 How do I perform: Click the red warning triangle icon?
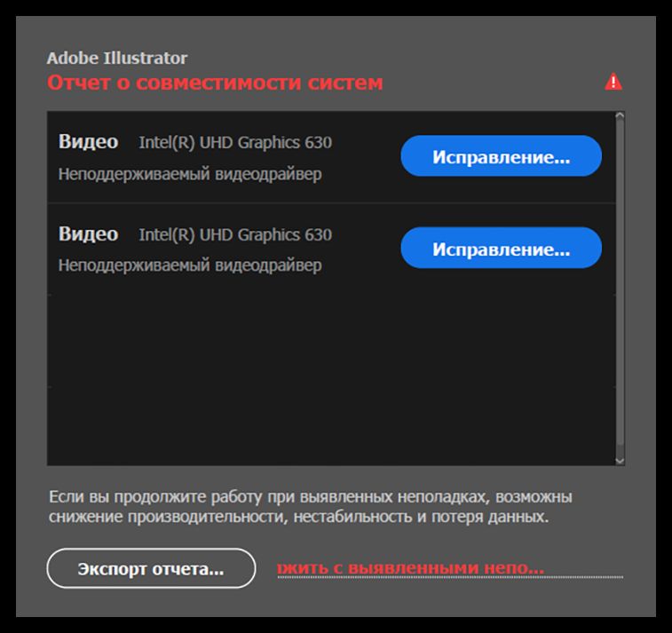click(x=613, y=82)
